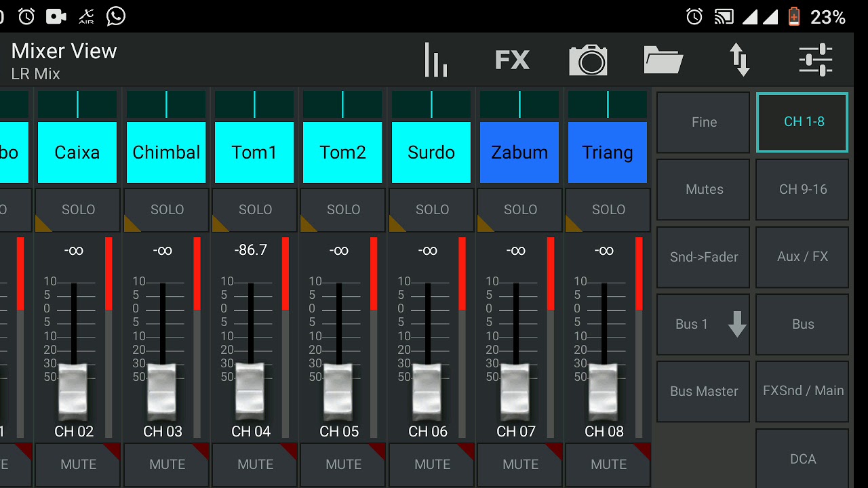Open the folder icon for scenes
The height and width of the screenshot is (488, 868).
tap(663, 60)
